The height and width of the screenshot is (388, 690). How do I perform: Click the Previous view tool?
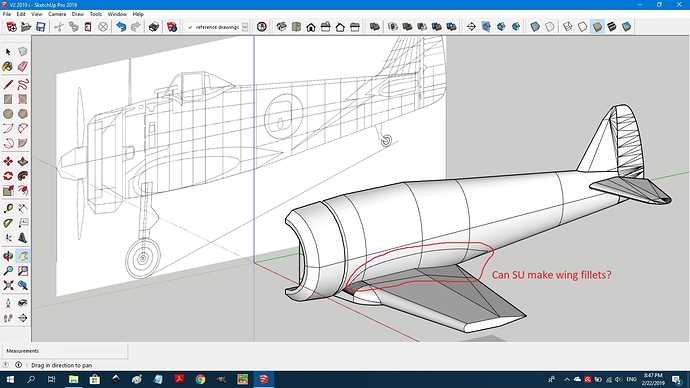tap(22, 285)
